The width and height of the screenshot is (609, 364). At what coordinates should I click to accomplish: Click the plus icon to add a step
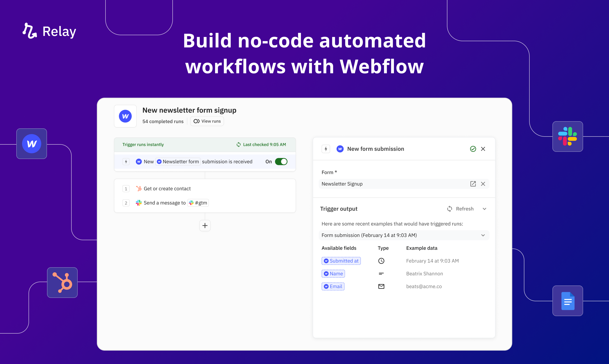[205, 225]
